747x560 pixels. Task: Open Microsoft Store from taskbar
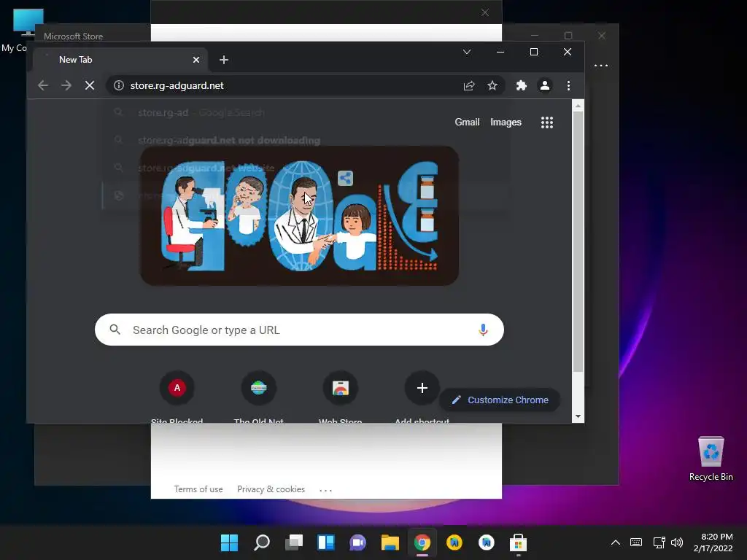[519, 542]
